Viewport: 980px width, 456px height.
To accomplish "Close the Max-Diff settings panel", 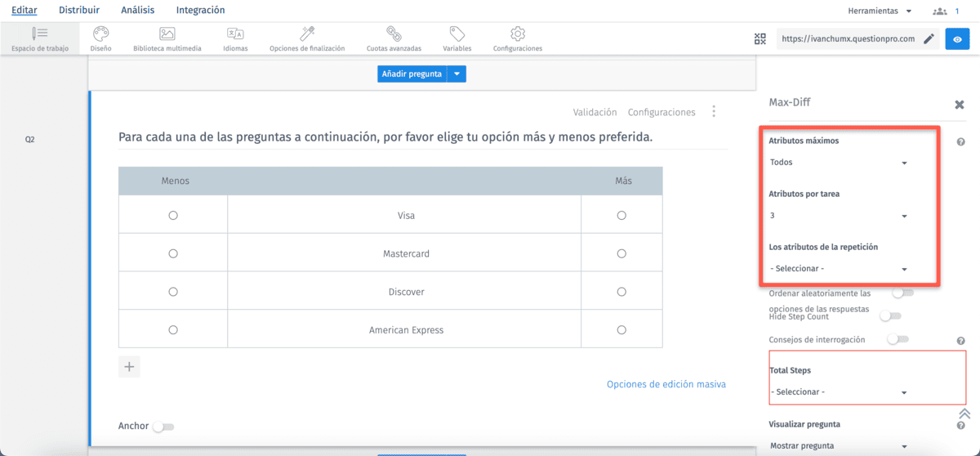I will click(960, 105).
